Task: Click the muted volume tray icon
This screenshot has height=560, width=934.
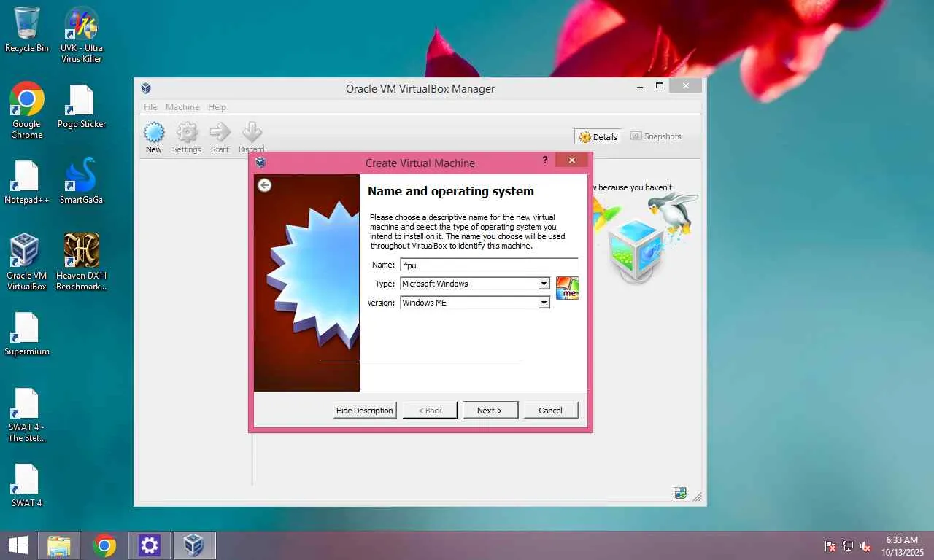Action: [x=865, y=546]
